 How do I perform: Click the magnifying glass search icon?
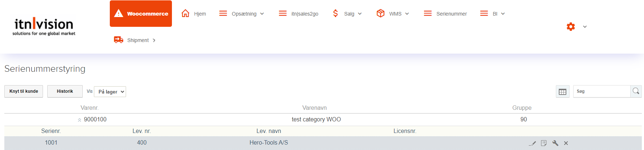click(x=636, y=91)
